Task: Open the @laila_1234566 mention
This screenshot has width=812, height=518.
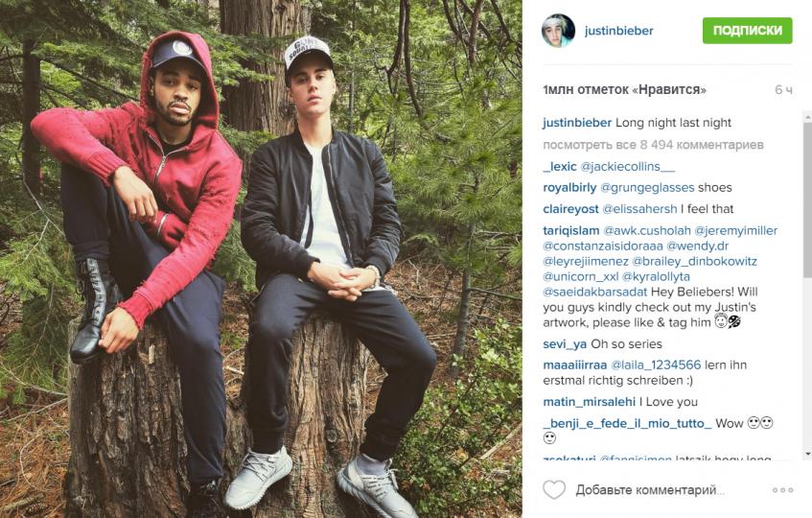Action: click(656, 365)
